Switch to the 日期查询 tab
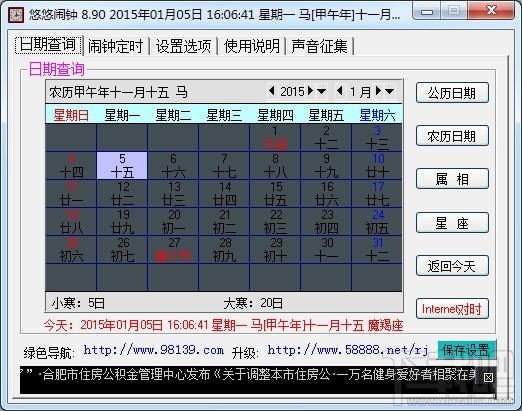This screenshot has height=411, width=522. 49,45
